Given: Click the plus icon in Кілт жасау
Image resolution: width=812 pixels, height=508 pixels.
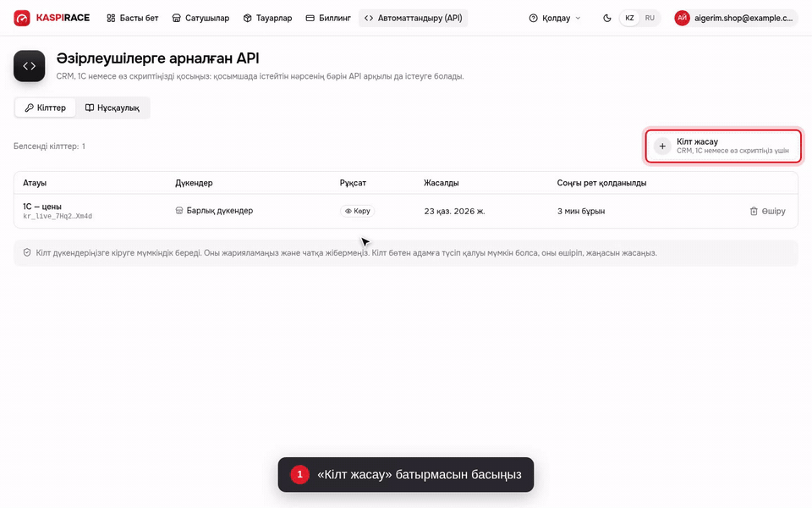Looking at the screenshot, I should point(662,146).
